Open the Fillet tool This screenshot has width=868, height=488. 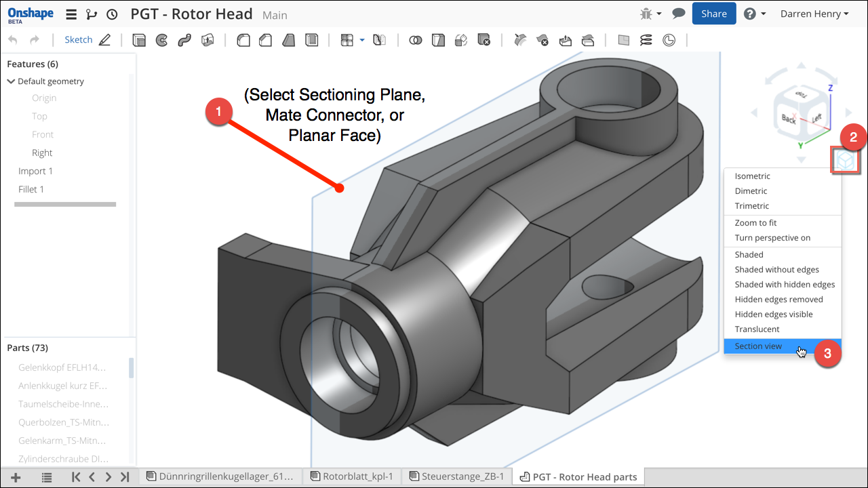243,40
